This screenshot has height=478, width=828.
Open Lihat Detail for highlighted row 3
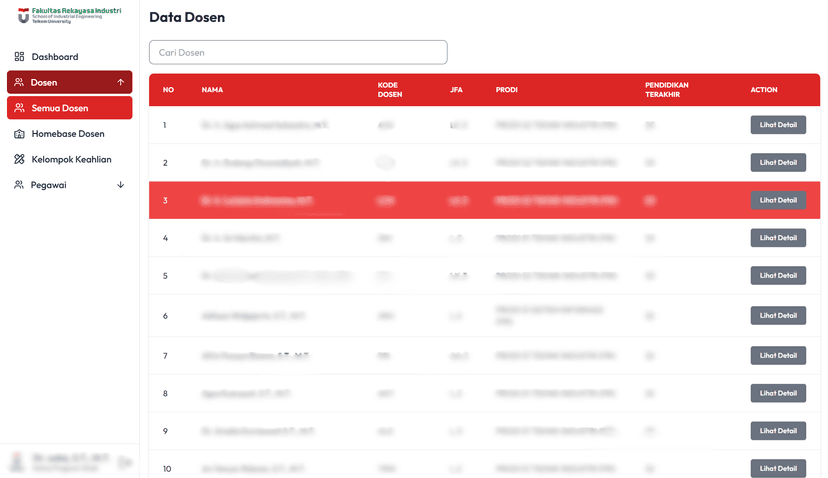tap(778, 200)
